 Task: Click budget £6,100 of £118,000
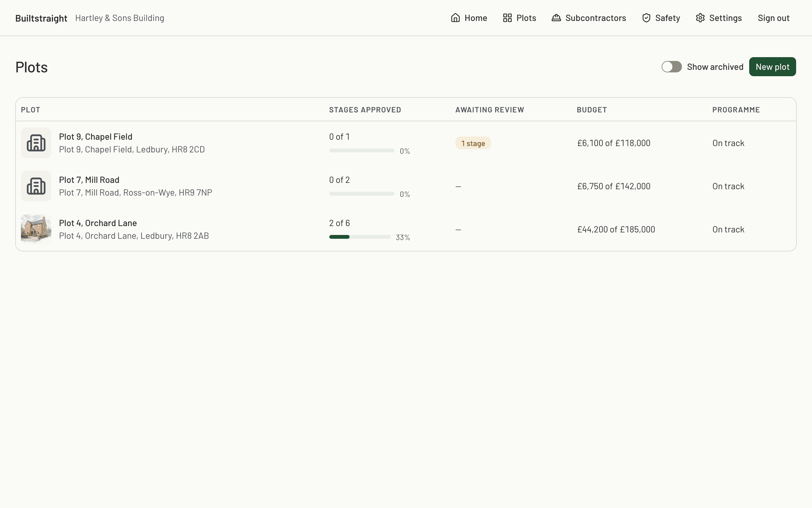(614, 143)
